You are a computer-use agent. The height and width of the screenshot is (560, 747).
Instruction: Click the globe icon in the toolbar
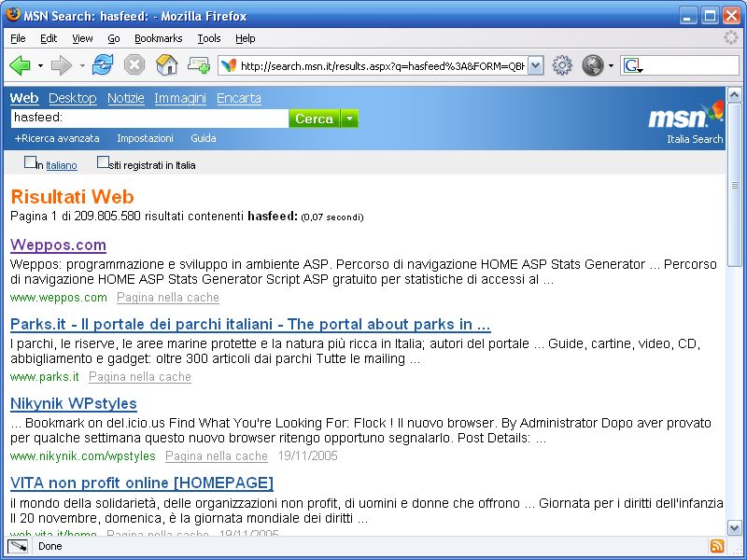pyautogui.click(x=593, y=65)
